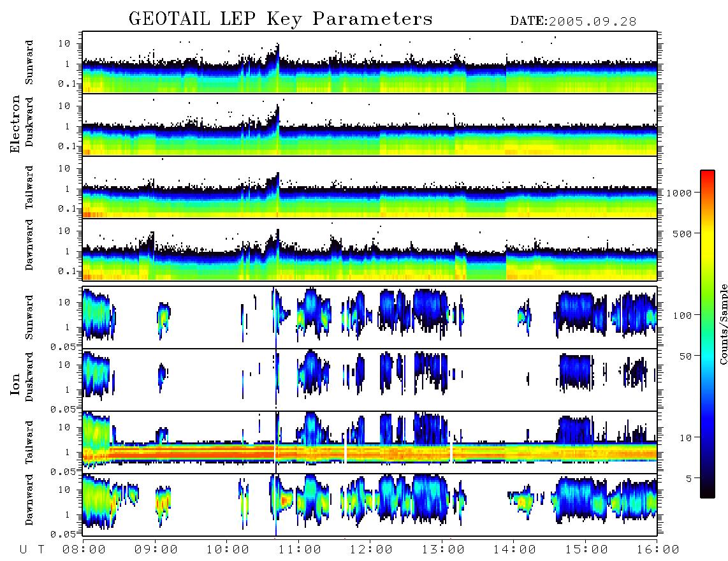728x561 pixels.
Task: Click the Electron Duskward spectrogram panel
Action: click(370, 124)
